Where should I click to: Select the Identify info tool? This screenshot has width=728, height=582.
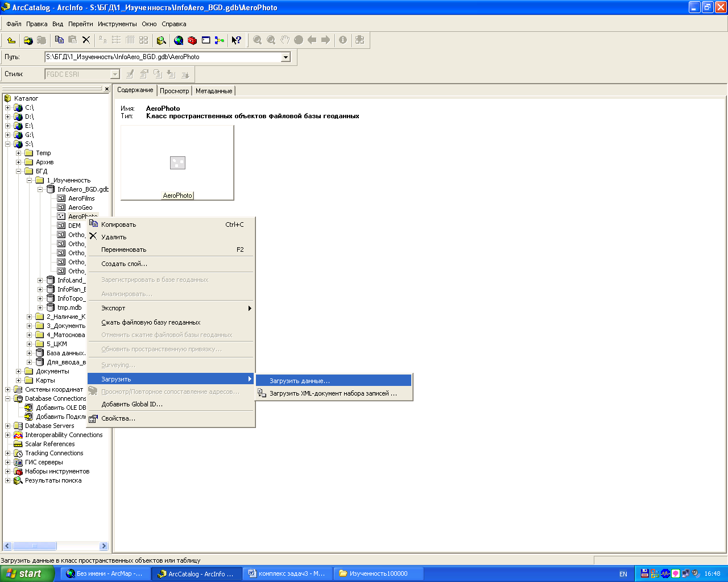[343, 40]
